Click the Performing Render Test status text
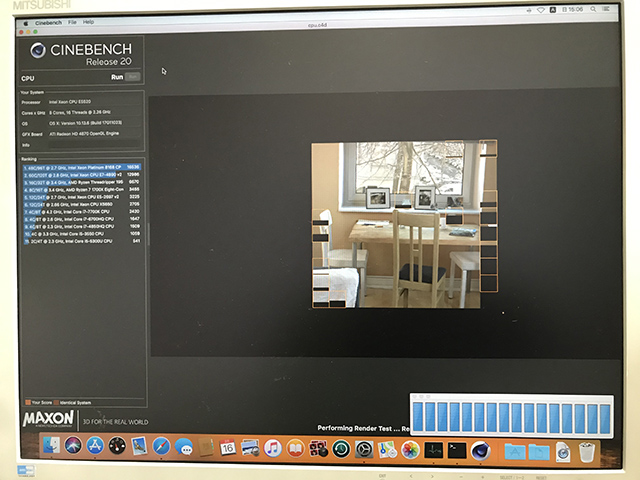The image size is (640, 480). tap(363, 428)
